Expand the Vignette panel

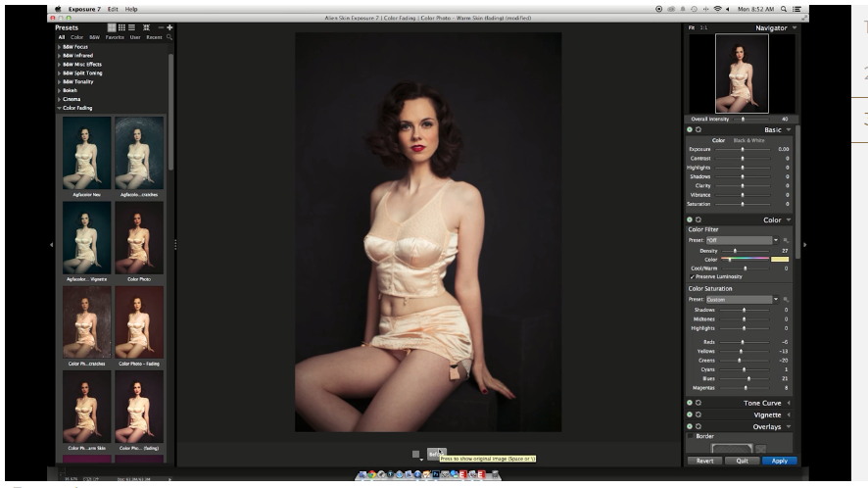pyautogui.click(x=789, y=415)
